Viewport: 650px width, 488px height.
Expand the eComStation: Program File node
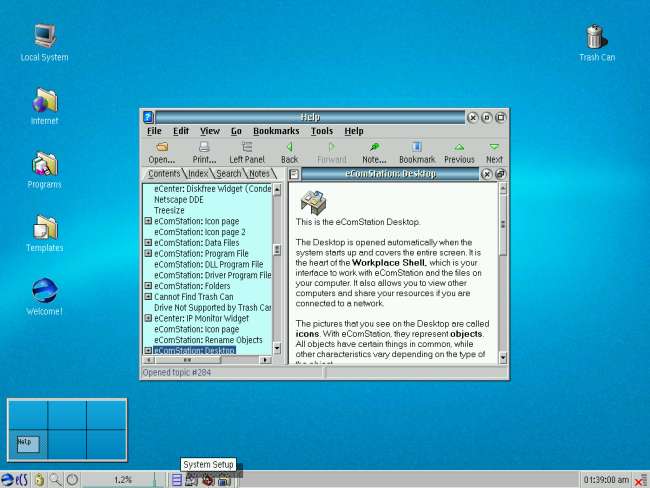pyautogui.click(x=149, y=254)
